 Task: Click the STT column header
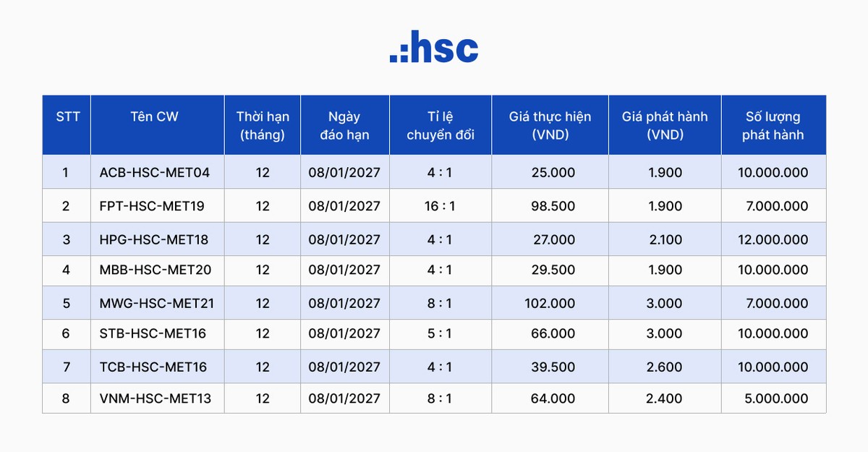(67, 117)
